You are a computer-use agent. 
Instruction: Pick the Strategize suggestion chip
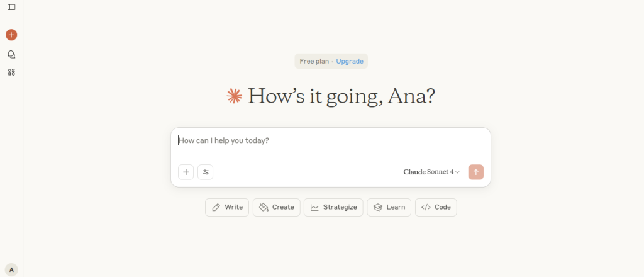tap(333, 207)
